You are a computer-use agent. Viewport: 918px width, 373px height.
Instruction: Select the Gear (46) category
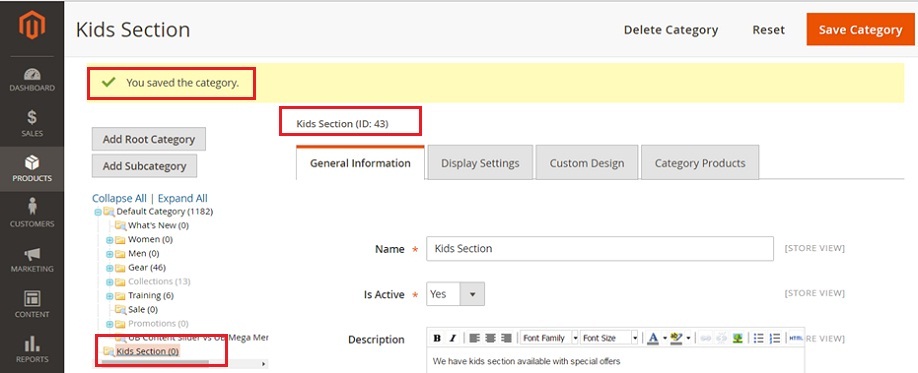pos(147,268)
